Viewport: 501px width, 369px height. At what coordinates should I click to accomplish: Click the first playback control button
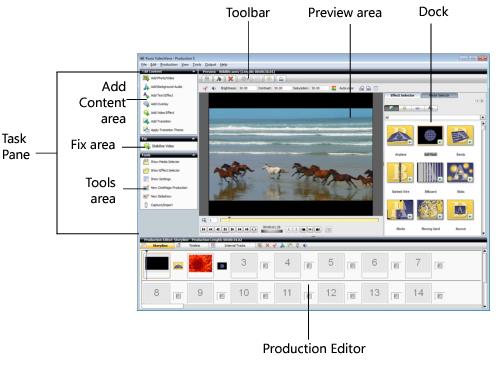pyautogui.click(x=203, y=229)
